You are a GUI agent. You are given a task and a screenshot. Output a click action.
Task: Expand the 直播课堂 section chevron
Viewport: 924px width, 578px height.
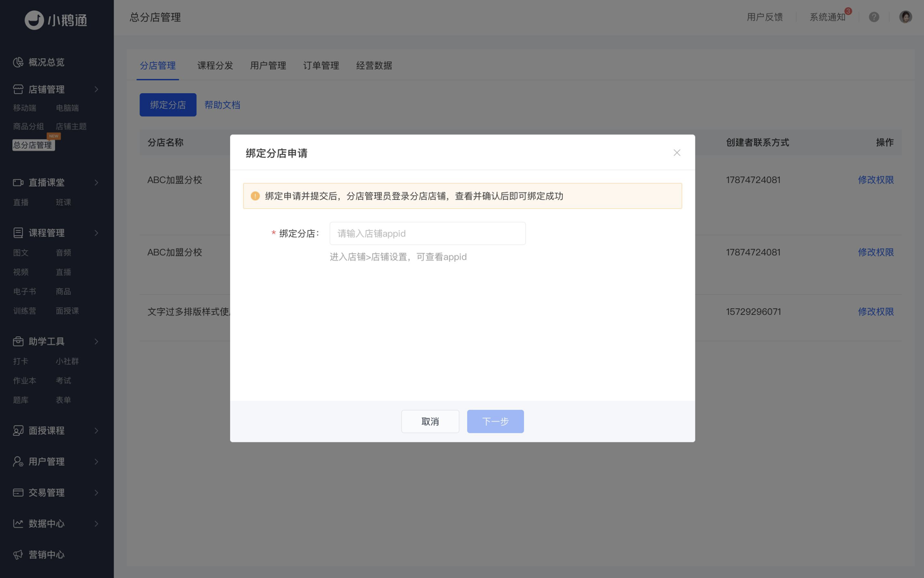pyautogui.click(x=96, y=182)
